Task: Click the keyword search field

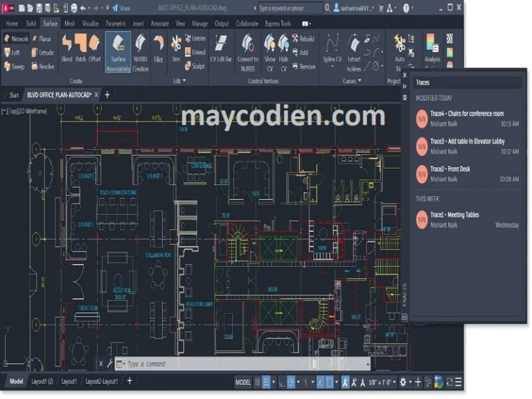Action: pyautogui.click(x=289, y=8)
